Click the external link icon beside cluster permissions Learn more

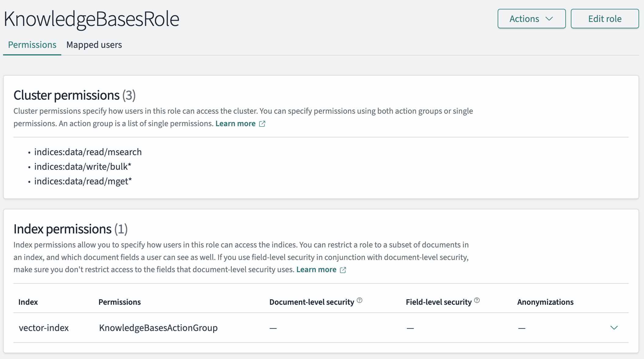(262, 124)
